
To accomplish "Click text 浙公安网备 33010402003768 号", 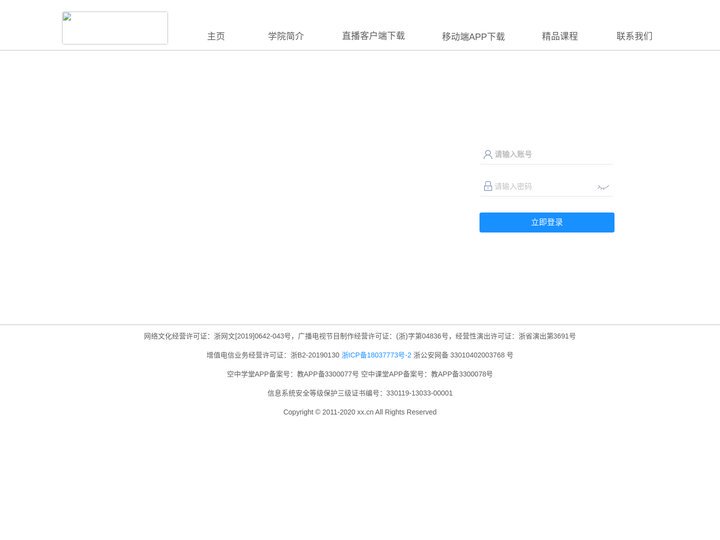I will pyautogui.click(x=463, y=355).
